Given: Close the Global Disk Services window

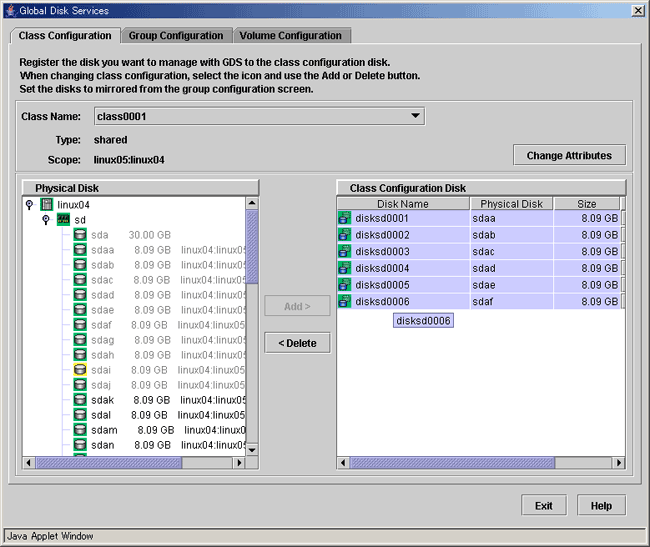Looking at the screenshot, I should (x=638, y=10).
